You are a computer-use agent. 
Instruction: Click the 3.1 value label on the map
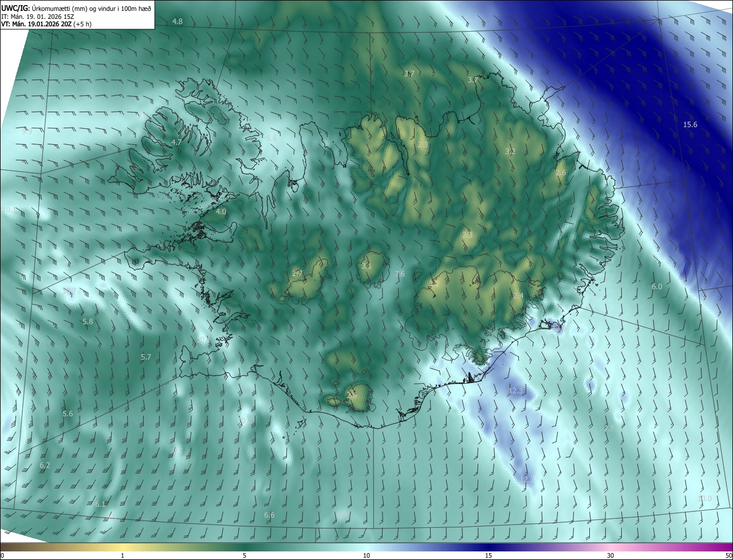pyautogui.click(x=366, y=266)
